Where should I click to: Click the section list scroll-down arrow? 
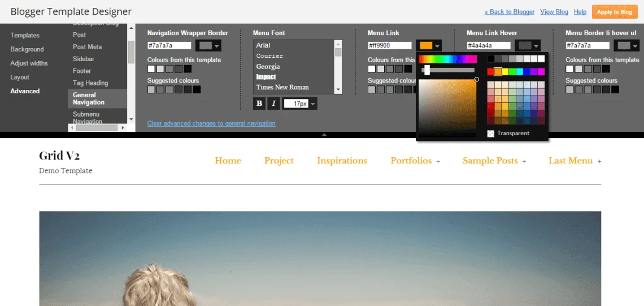click(132, 119)
